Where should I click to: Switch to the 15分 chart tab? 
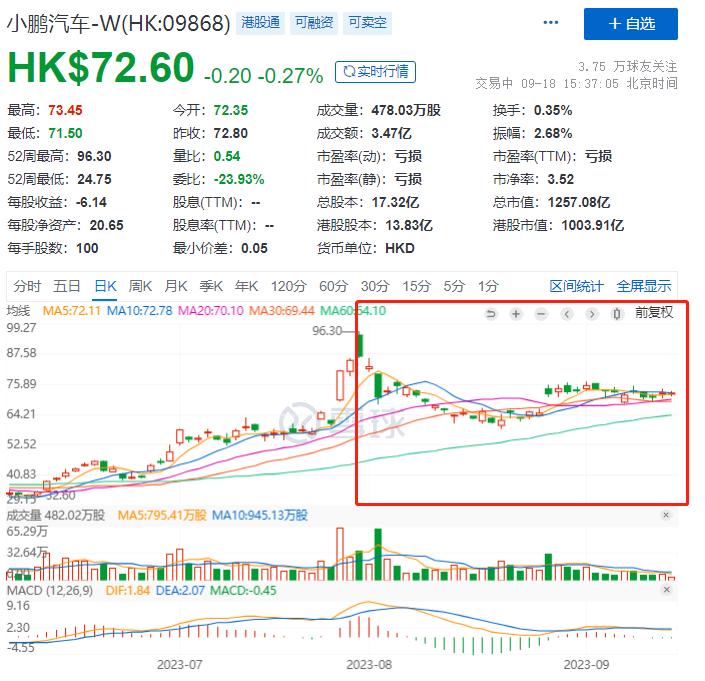coord(416,286)
